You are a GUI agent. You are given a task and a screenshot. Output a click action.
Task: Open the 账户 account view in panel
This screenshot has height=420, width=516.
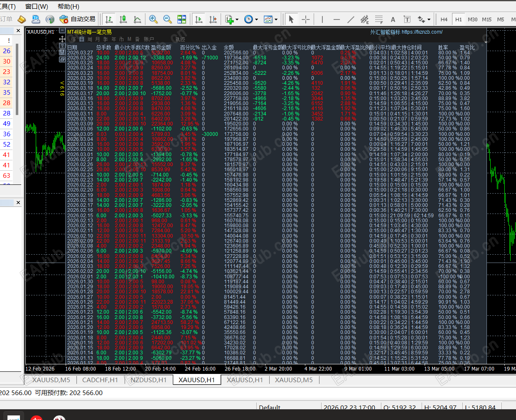(x=149, y=39)
